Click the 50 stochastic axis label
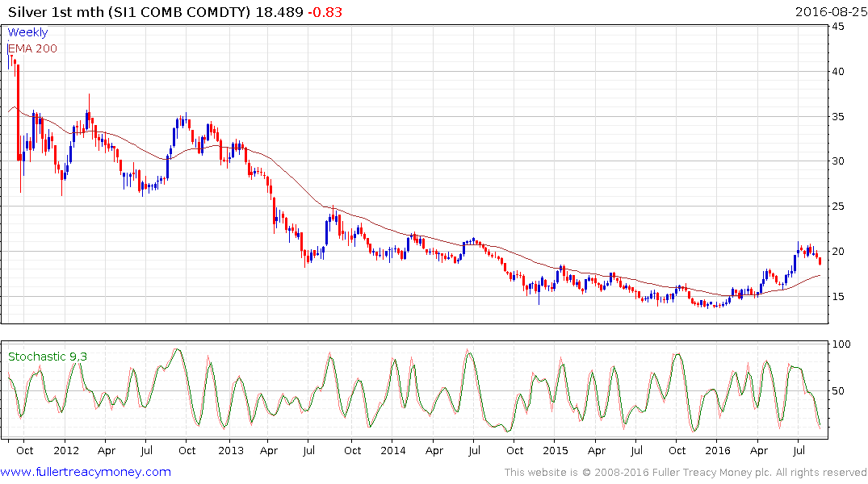The image size is (868, 484). 838,391
